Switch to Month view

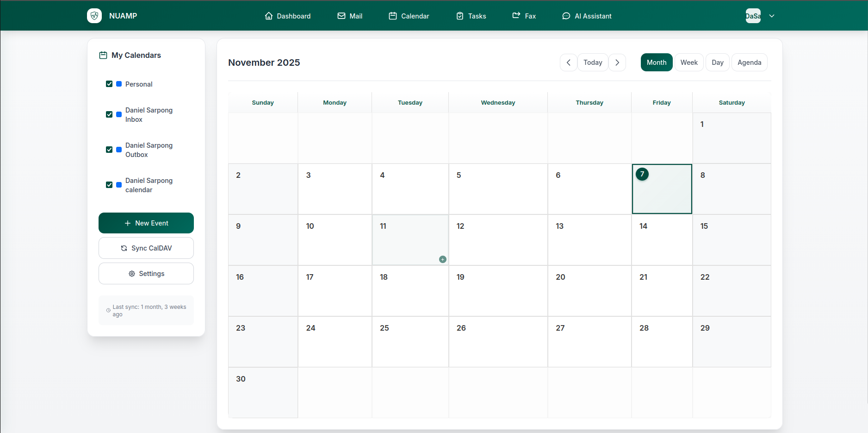click(657, 63)
